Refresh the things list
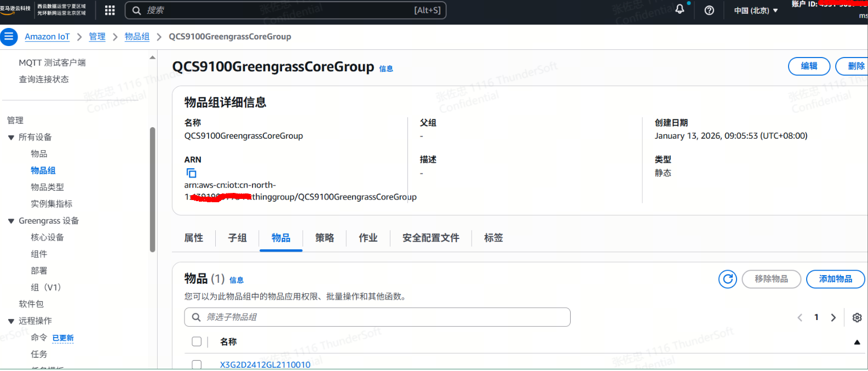The width and height of the screenshot is (868, 371). [x=728, y=279]
